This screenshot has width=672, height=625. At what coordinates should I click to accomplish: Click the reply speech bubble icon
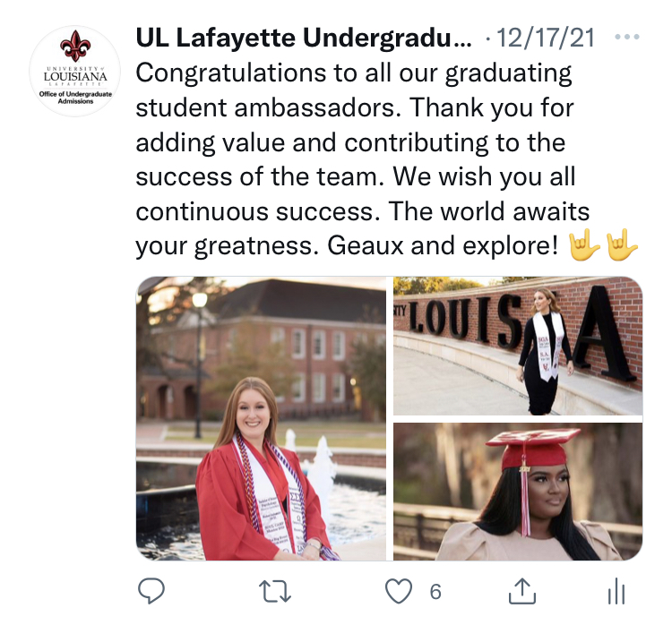click(151, 591)
